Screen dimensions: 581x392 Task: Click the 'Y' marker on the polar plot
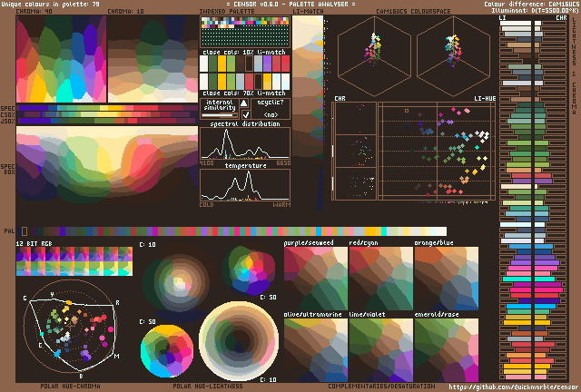(53, 294)
